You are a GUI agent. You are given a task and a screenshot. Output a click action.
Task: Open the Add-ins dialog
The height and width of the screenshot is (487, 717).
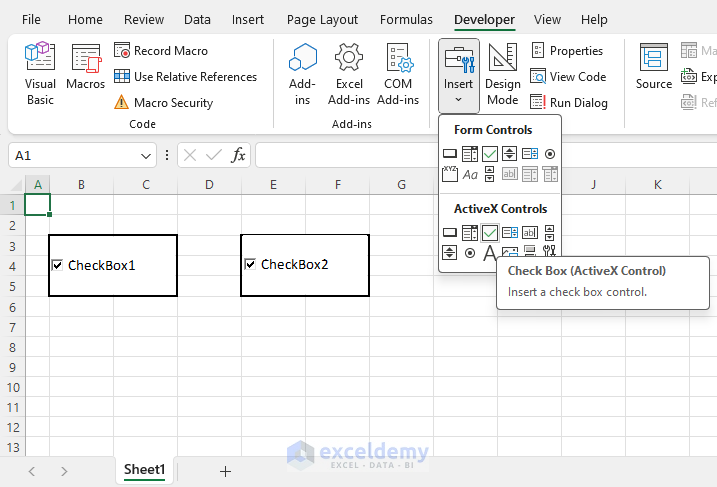pyautogui.click(x=302, y=73)
